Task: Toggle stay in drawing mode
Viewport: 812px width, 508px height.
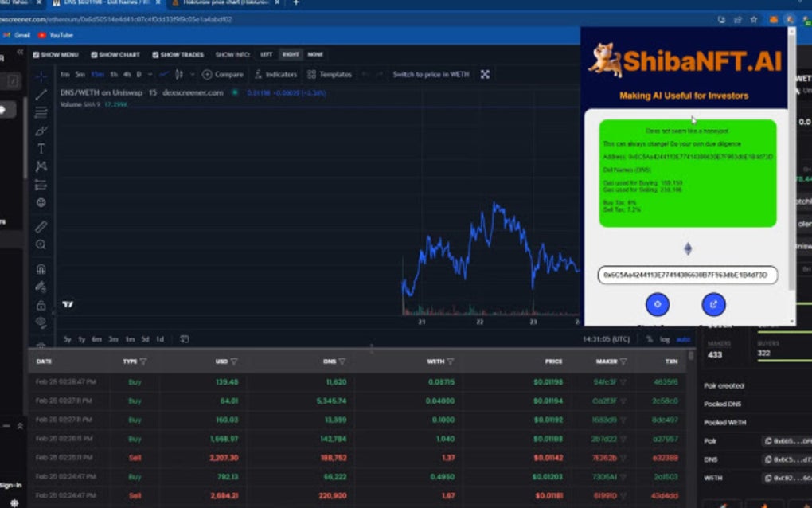Action: [41, 287]
